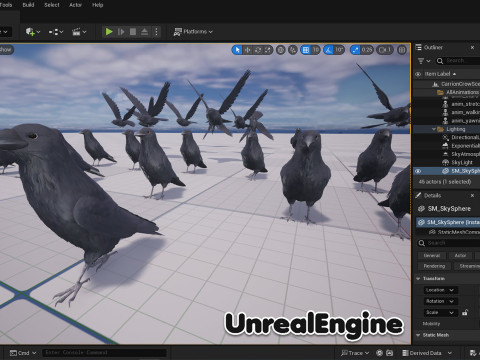
Task: Select the ExponentialHeightFog actor
Action: 447,146
